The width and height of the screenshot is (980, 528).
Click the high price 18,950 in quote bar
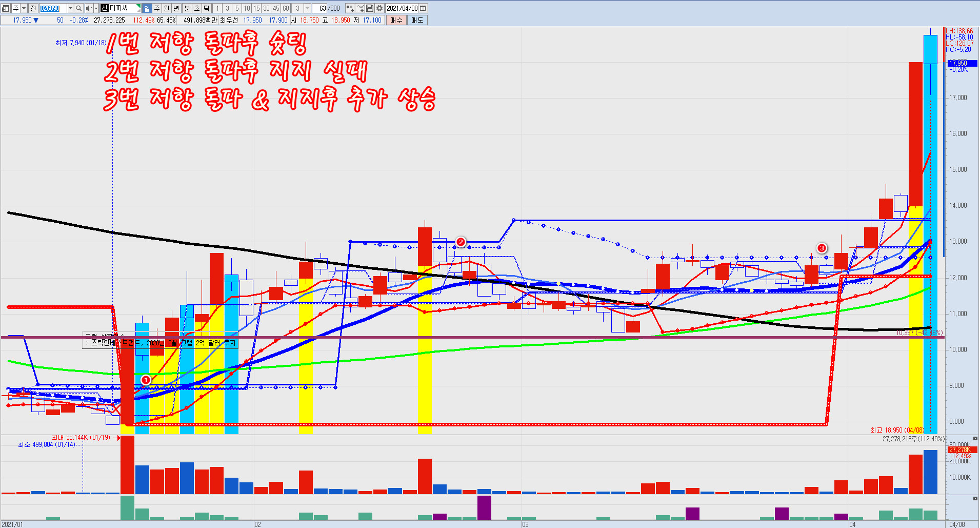tap(341, 20)
